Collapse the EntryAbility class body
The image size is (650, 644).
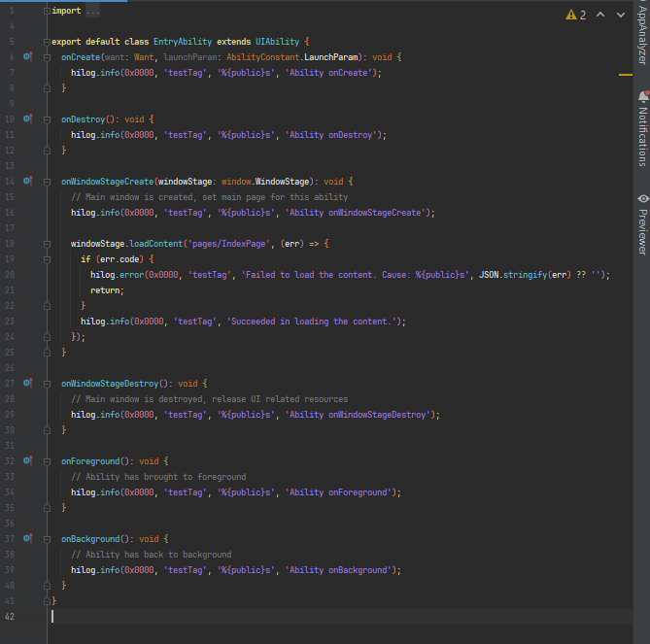pyautogui.click(x=47, y=43)
